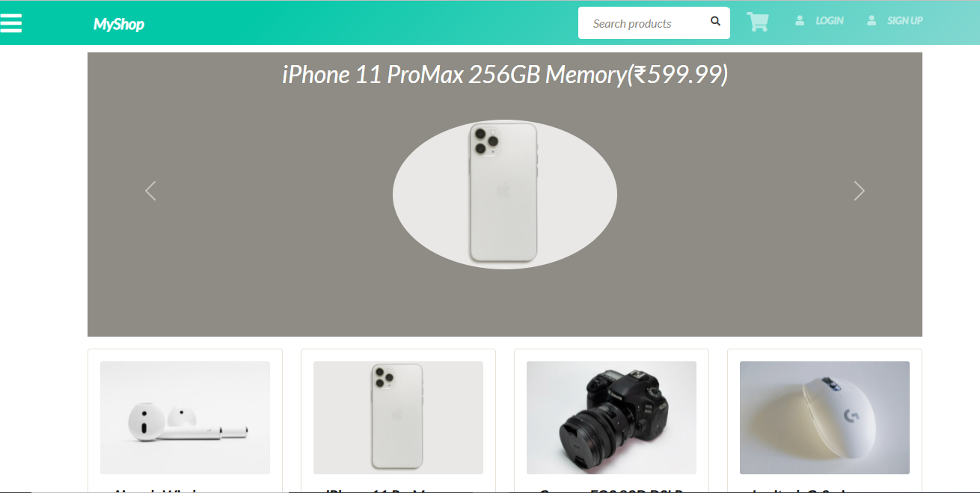The image size is (980, 493).
Task: Open the shopping cart
Action: (x=757, y=22)
